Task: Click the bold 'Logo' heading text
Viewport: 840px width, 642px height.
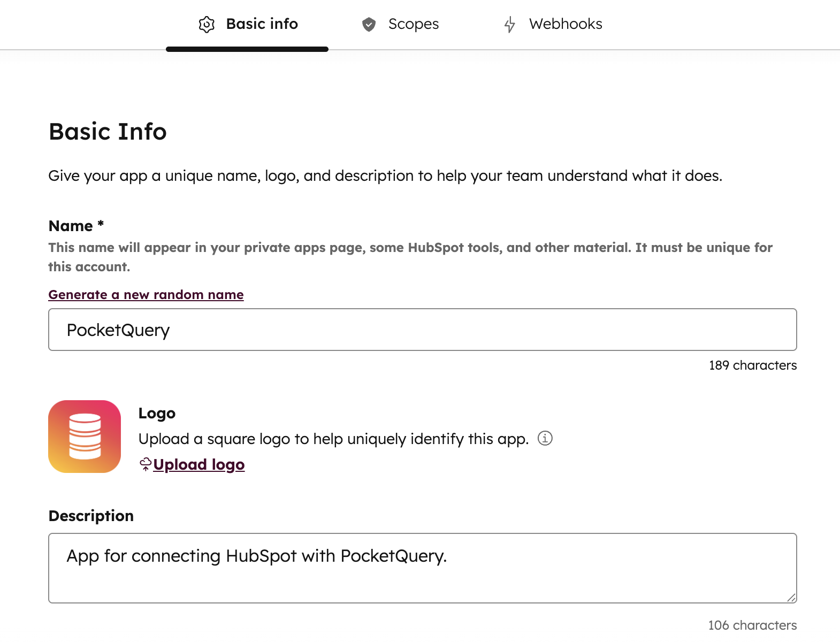Action: [x=157, y=413]
